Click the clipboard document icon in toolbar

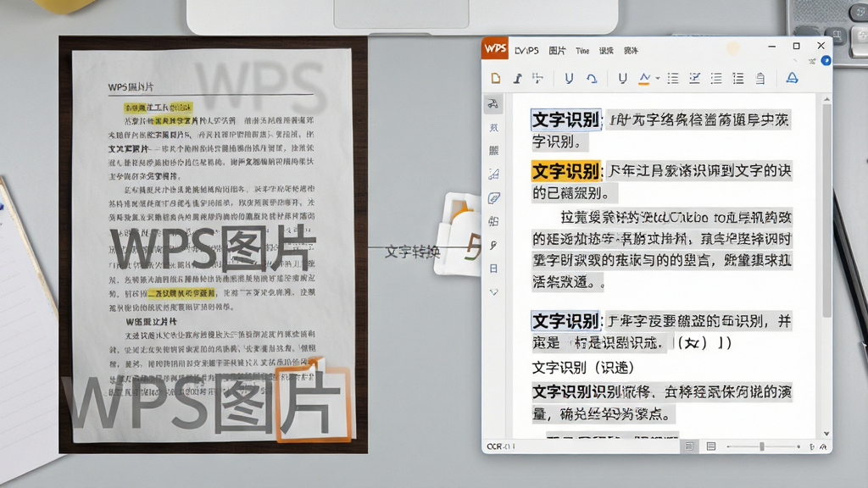[x=760, y=79]
